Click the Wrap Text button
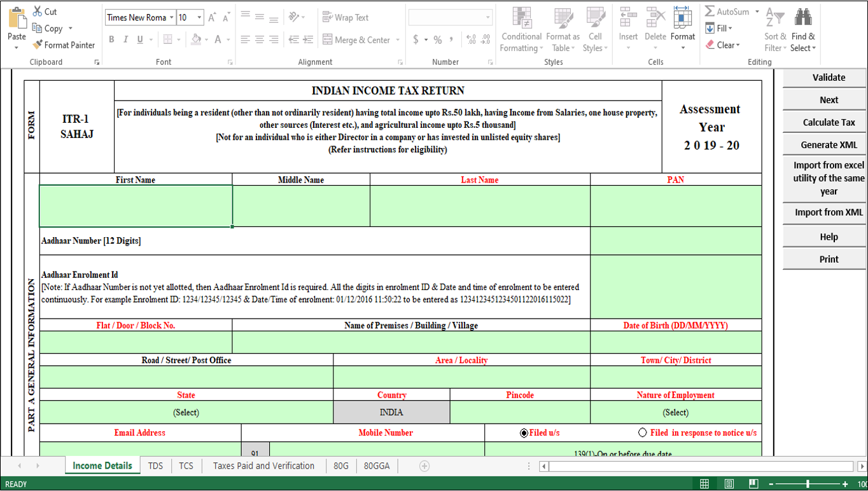The height and width of the screenshot is (491, 868). click(x=346, y=17)
